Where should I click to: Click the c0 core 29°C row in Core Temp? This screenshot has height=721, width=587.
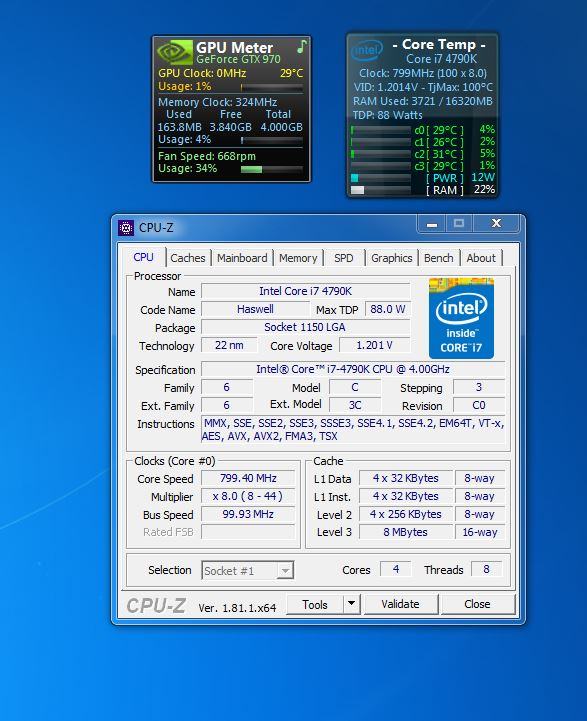(x=423, y=130)
